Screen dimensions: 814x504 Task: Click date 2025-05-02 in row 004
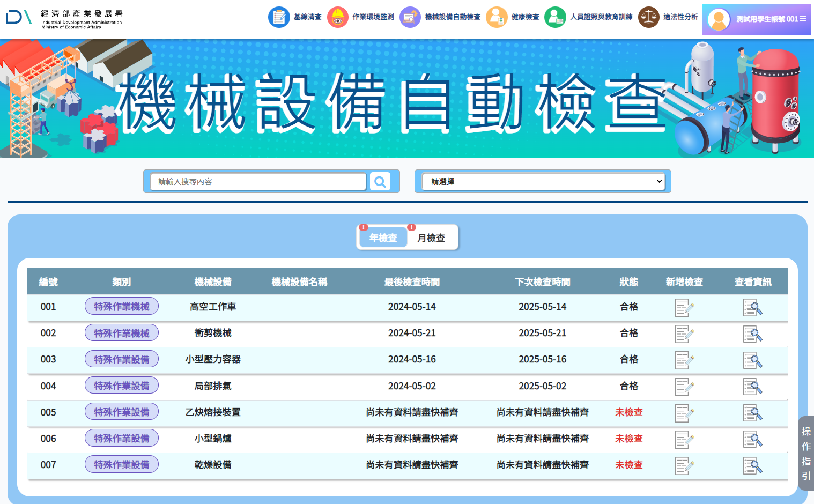[x=543, y=386]
